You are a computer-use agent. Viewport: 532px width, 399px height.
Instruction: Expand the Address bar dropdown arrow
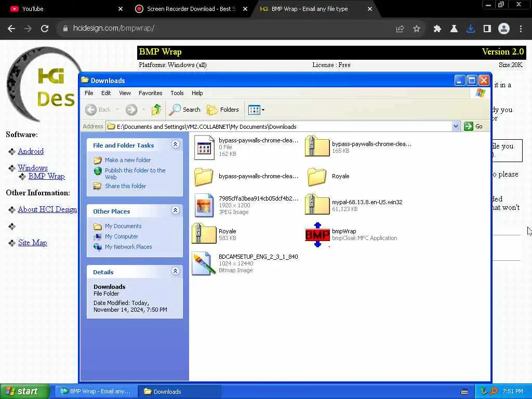456,127
